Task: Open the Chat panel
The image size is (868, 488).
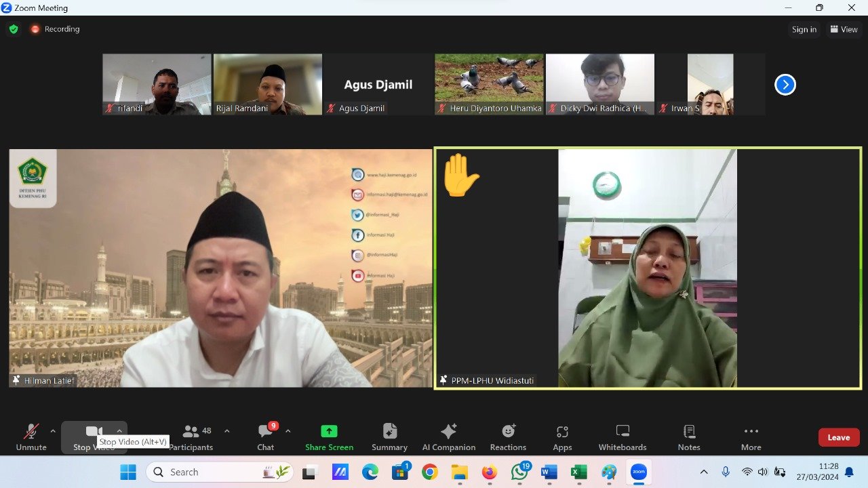Action: coord(265,437)
